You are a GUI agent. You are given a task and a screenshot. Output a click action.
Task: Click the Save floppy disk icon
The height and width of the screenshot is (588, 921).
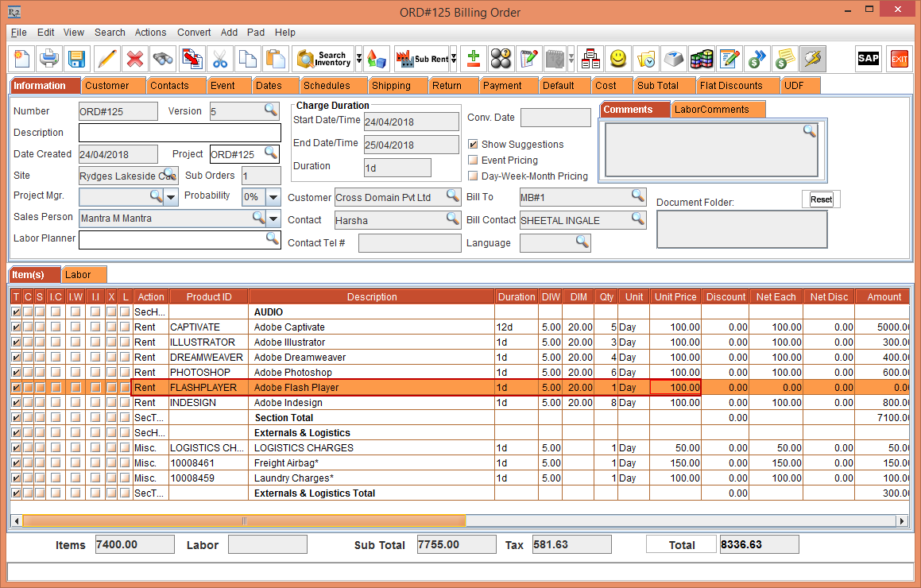click(76, 59)
